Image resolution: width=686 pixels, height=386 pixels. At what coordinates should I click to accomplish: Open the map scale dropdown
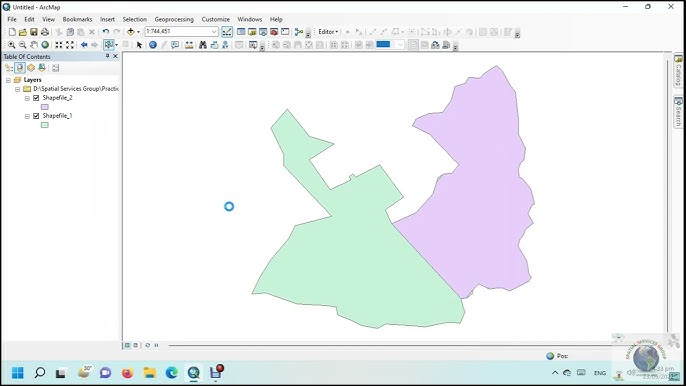coord(214,32)
